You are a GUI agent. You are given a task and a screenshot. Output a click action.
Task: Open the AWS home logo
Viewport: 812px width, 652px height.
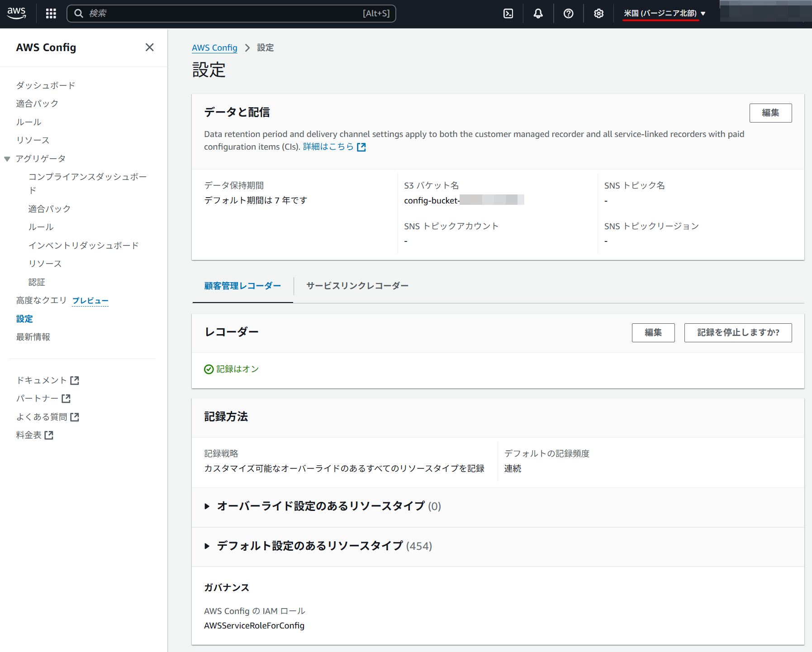(17, 13)
